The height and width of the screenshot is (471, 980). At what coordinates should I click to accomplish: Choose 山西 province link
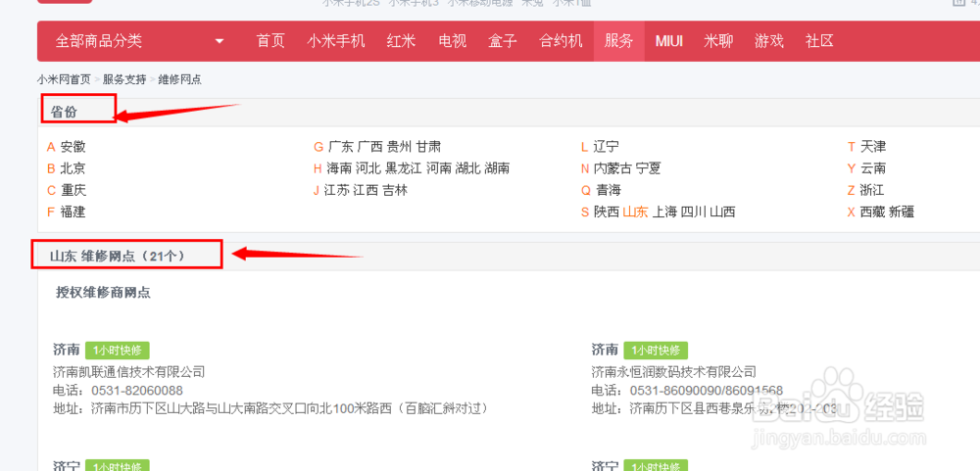point(723,212)
